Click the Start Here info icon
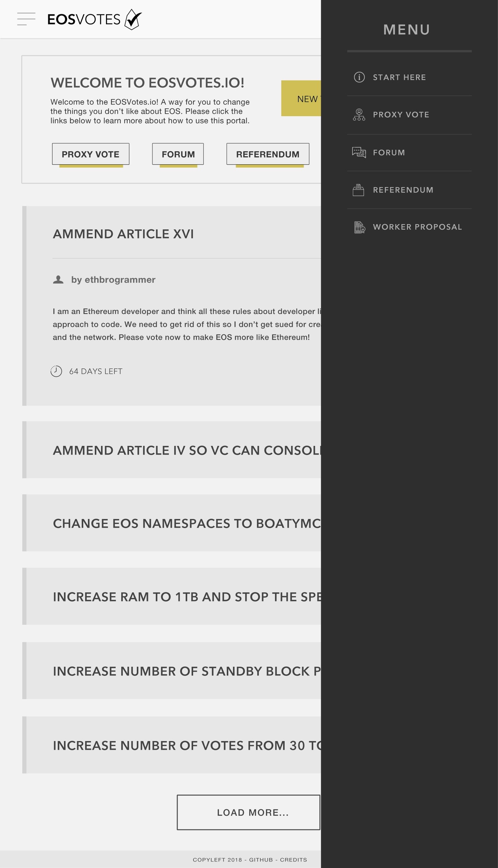Screen dimensions: 498x868 tap(359, 77)
